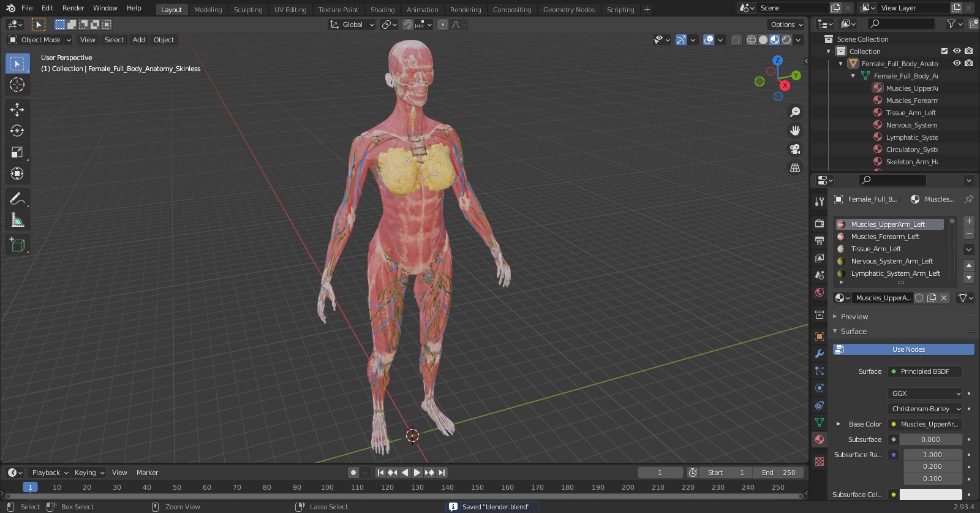Select Tissue_Arm_Left material slot
This screenshot has width=980, height=513.
(889, 249)
